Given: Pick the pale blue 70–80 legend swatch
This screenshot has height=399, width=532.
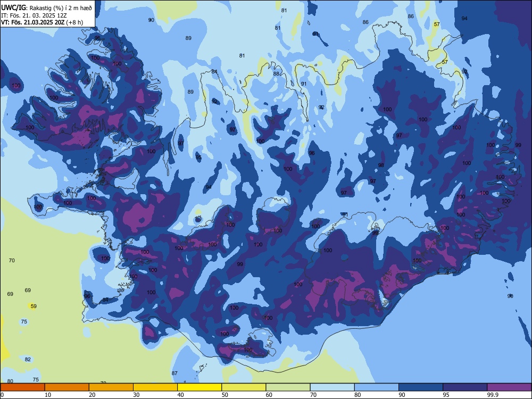Looking at the screenshot, I should point(332,387).
